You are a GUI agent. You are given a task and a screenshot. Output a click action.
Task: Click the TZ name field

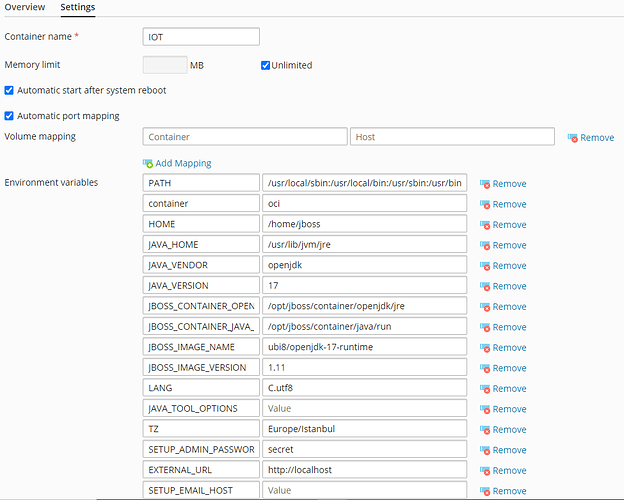pos(201,429)
